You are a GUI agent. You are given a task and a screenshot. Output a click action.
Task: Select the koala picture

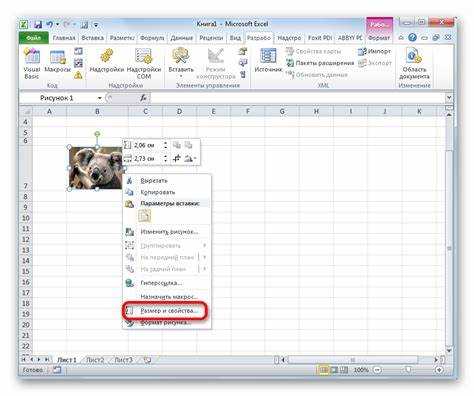(x=96, y=168)
